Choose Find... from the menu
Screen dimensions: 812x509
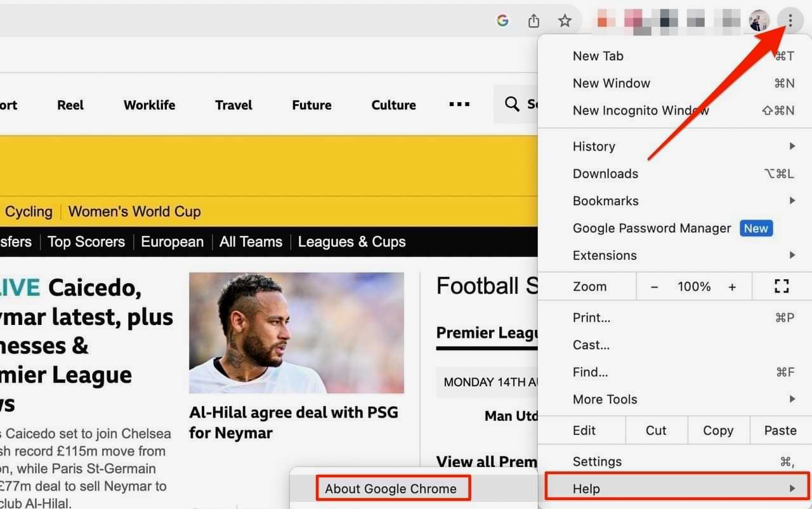point(674,373)
